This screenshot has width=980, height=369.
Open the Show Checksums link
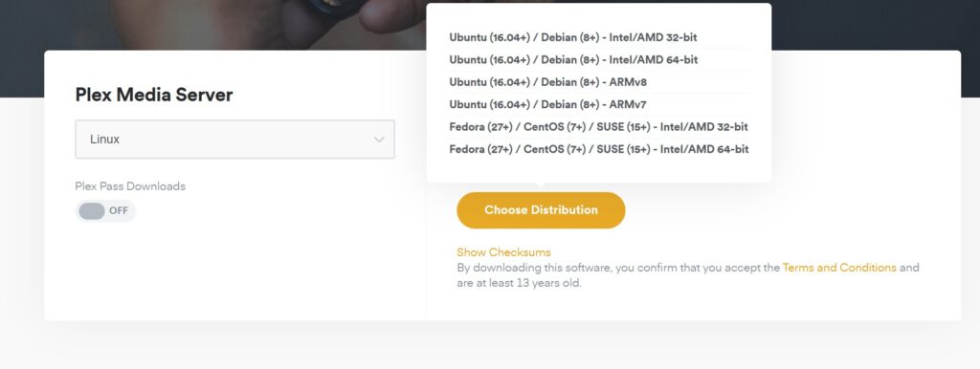[503, 252]
